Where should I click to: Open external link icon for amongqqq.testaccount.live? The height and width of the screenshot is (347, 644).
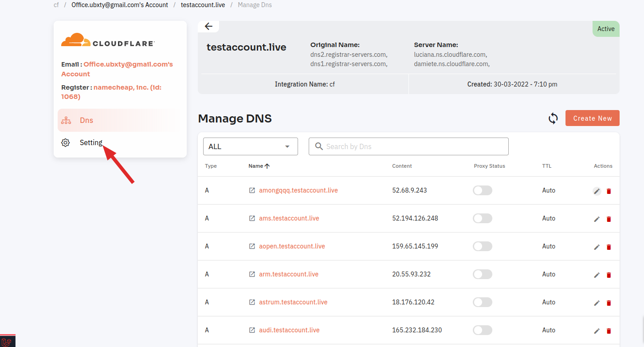[252, 190]
